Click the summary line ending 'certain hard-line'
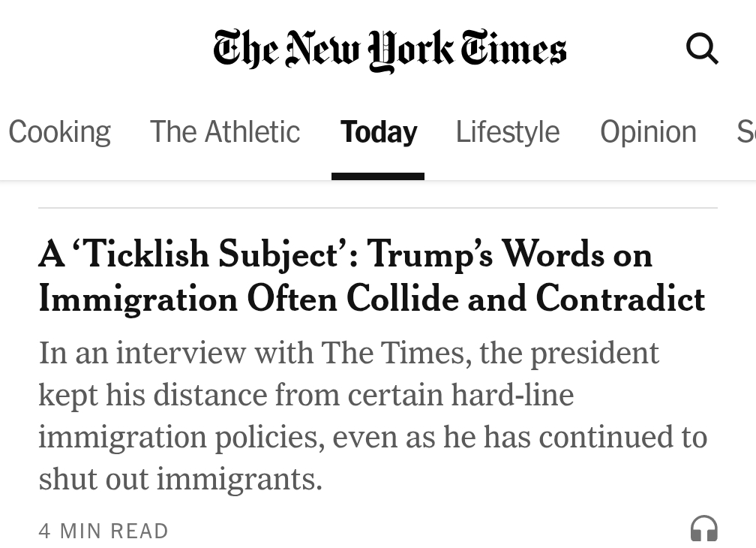The image size is (756, 548). [x=306, y=395]
